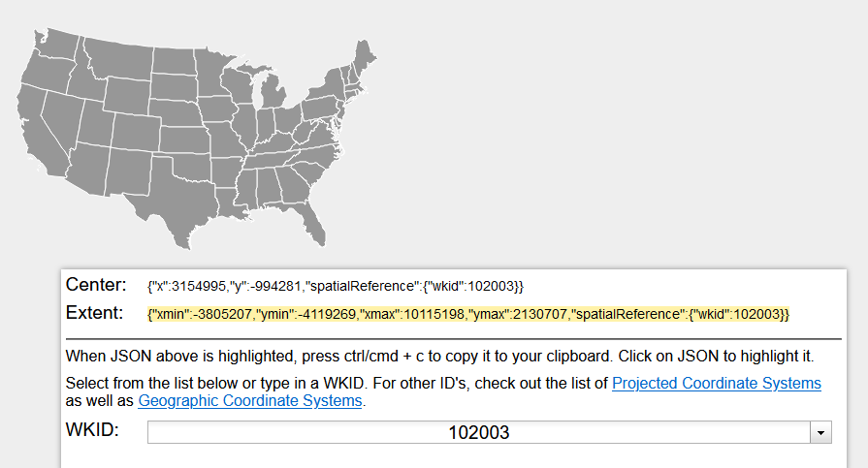This screenshot has height=468, width=868.
Task: Open the Projected Coordinate Systems link
Action: (x=716, y=383)
